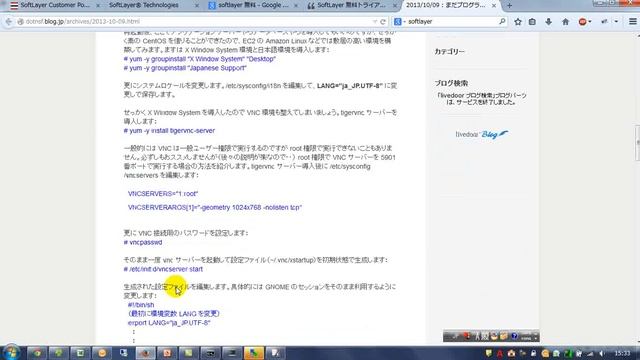
Task: Click the address bar showing dotnsf.blog.jp
Action: [x=196, y=22]
